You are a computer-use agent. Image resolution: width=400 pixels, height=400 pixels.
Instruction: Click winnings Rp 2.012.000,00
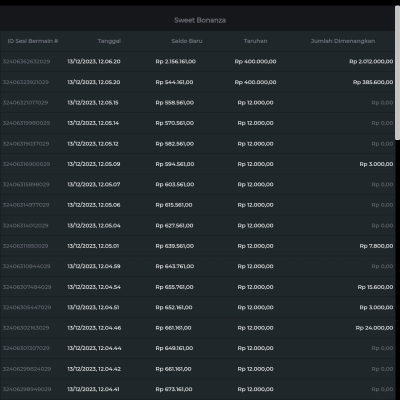371,62
